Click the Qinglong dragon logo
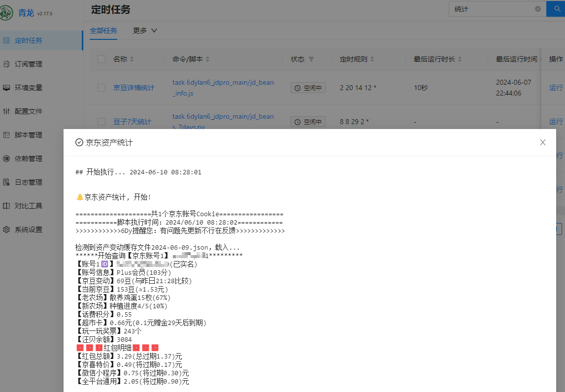Image resolution: width=565 pixels, height=392 pixels. 6,13
